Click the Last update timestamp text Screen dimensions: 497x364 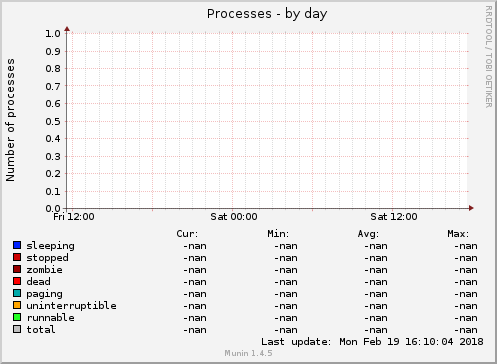tap(372, 342)
